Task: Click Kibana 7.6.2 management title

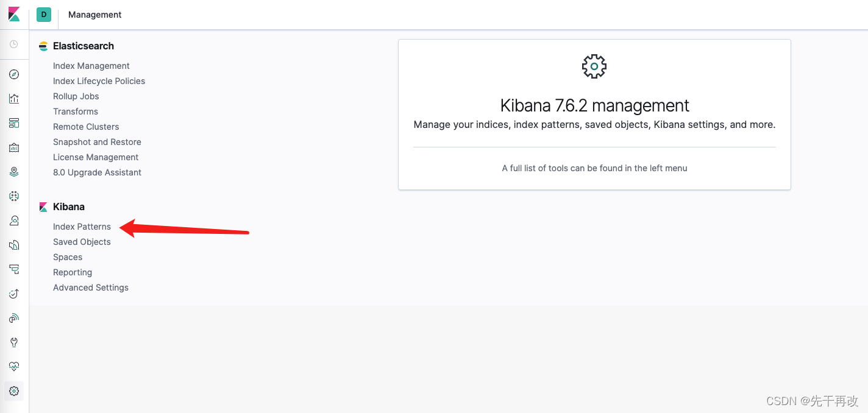Action: coord(594,105)
